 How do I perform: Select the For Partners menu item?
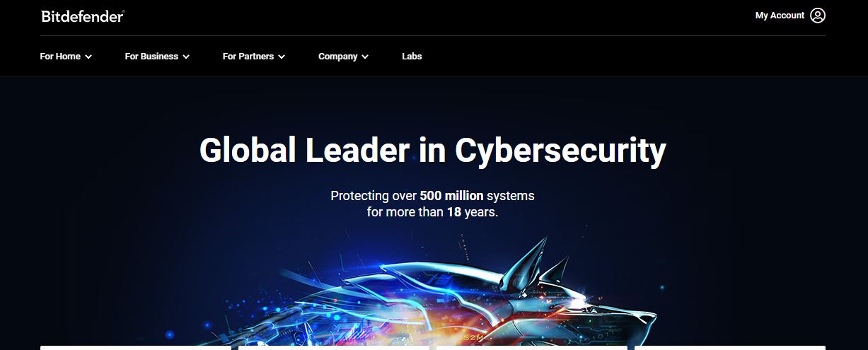pos(248,57)
